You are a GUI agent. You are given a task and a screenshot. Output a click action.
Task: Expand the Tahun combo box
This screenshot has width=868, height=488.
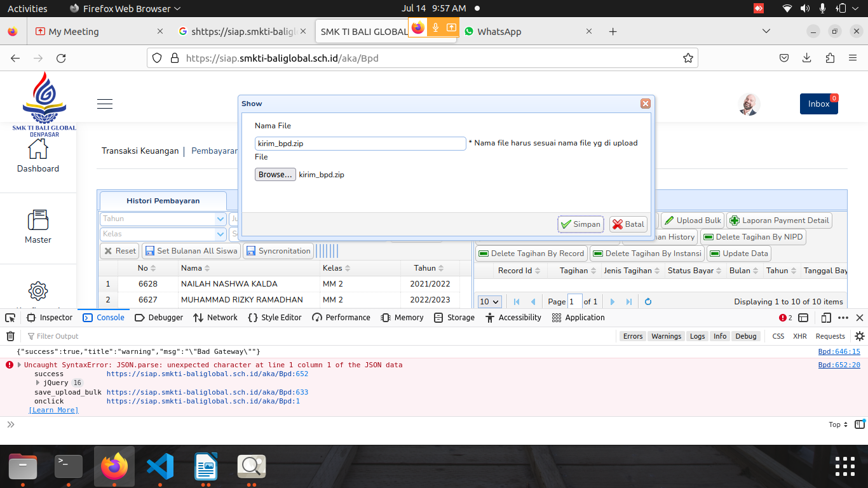click(220, 219)
